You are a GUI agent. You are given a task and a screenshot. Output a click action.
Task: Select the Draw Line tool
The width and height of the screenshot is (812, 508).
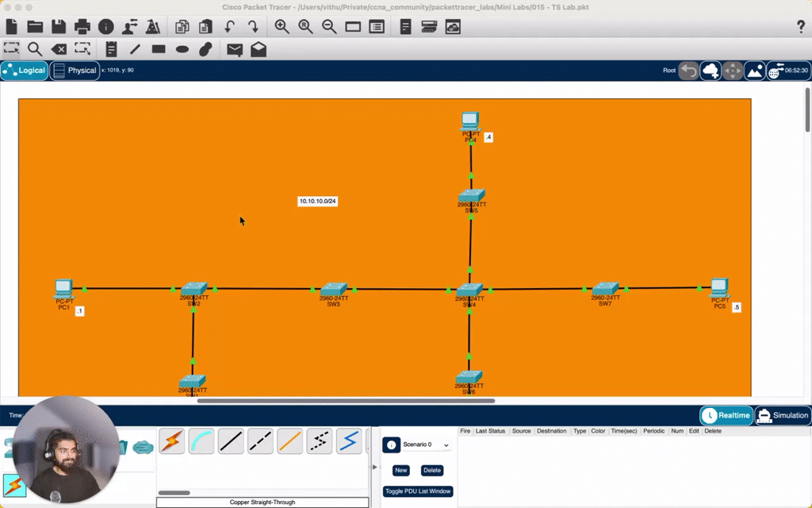(135, 49)
